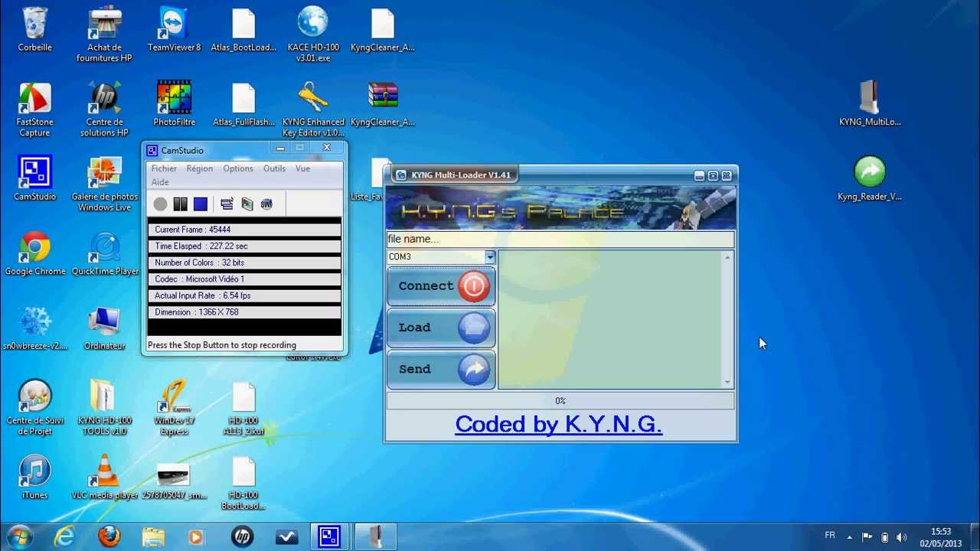The width and height of the screenshot is (980, 551).
Task: Click the HP icon on the taskbar
Action: pyautogui.click(x=242, y=537)
